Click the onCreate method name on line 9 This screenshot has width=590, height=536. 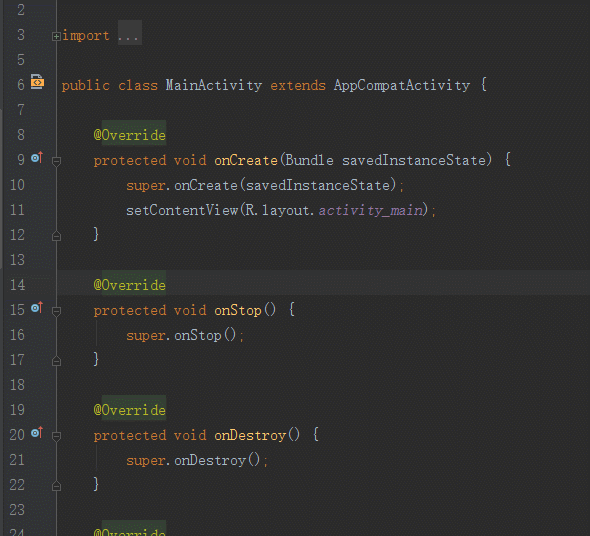tap(246, 160)
